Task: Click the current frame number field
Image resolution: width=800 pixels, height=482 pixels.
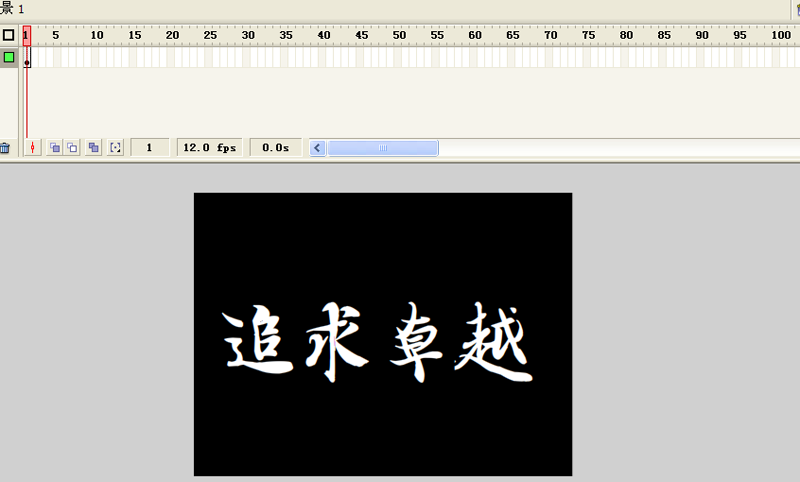Action: pyautogui.click(x=149, y=148)
